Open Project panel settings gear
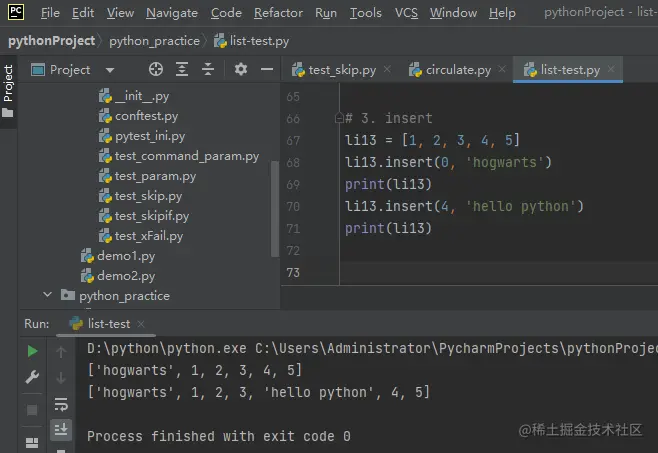Image resolution: width=658 pixels, height=453 pixels. (240, 69)
